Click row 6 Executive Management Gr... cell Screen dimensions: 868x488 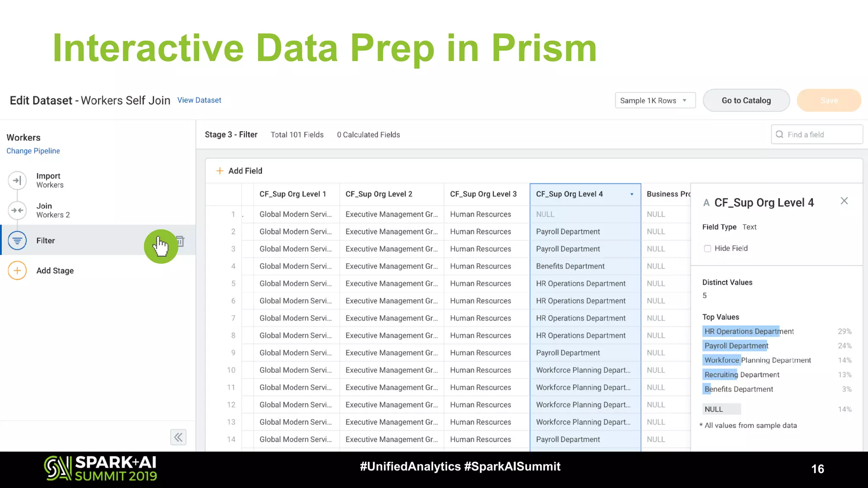click(392, 301)
